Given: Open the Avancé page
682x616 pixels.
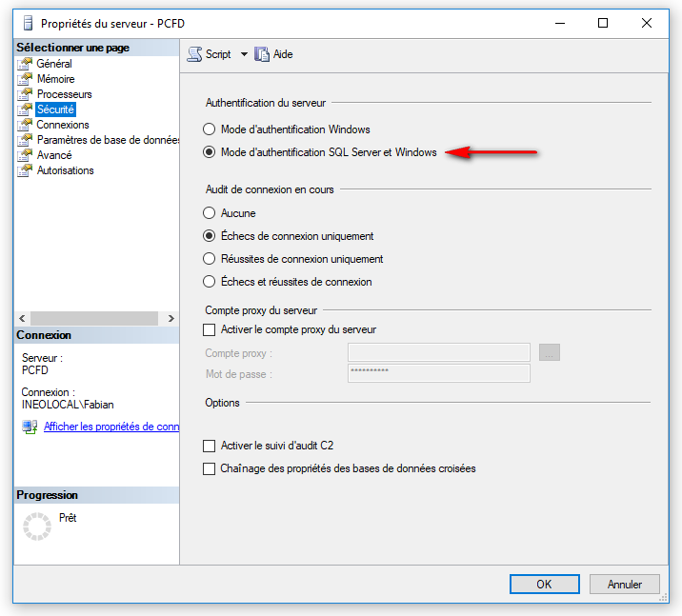Looking at the screenshot, I should pos(53,155).
